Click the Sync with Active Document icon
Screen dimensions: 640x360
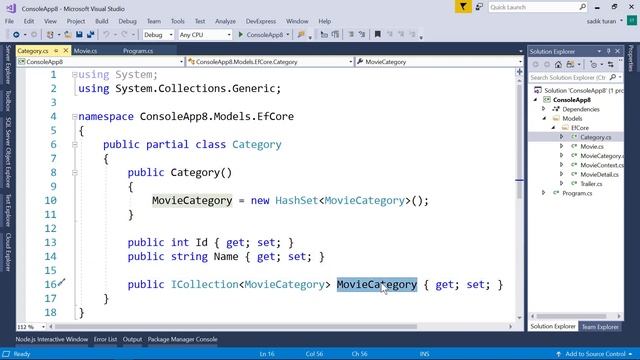coord(611,64)
